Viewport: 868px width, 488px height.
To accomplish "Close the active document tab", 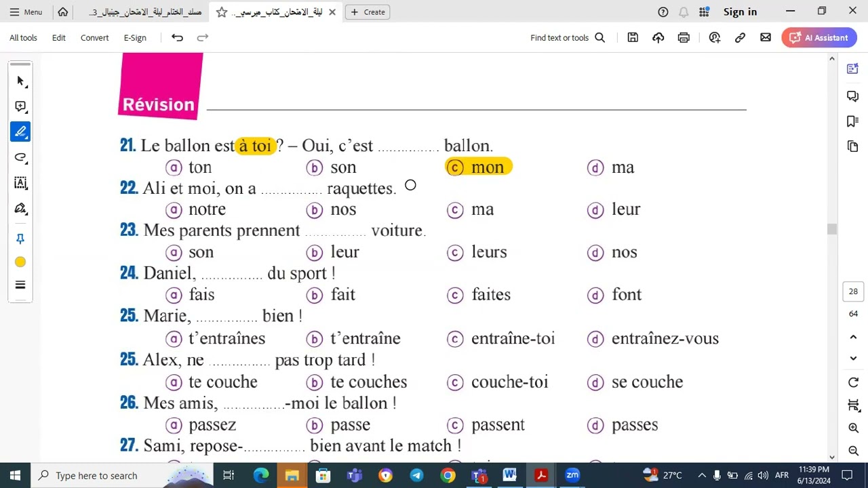I will click(x=332, y=12).
